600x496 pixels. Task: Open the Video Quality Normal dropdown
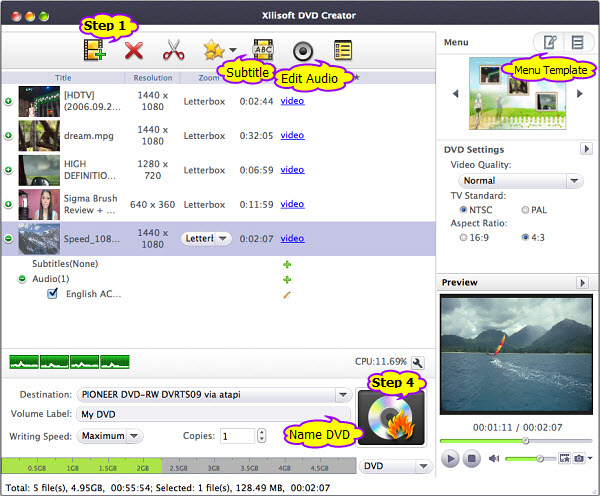[520, 181]
